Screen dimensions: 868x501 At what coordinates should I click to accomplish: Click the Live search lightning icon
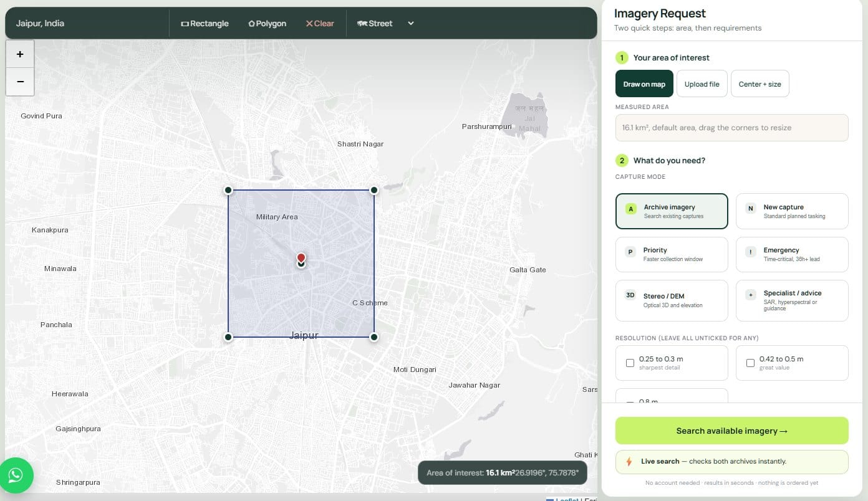click(629, 462)
